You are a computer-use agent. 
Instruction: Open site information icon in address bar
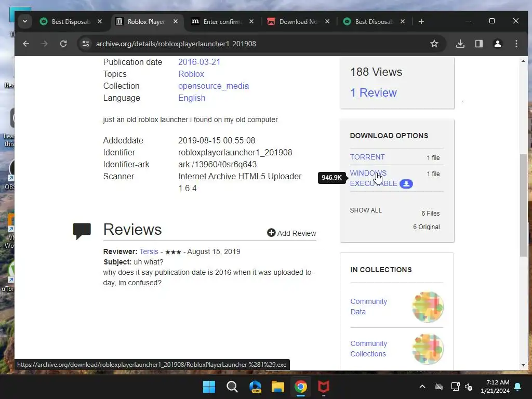pyautogui.click(x=86, y=44)
